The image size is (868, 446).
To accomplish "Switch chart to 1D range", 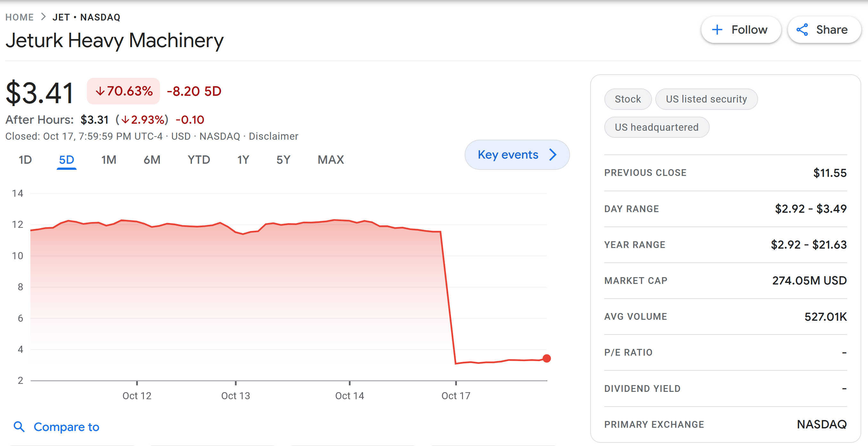I will pos(25,160).
